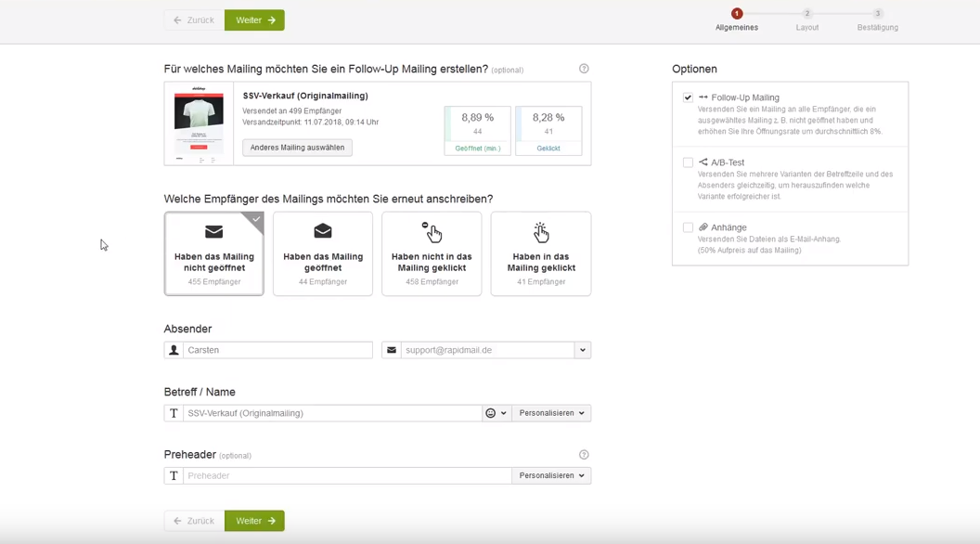The image size is (980, 544).
Task: Open the emoji picker in subject field
Action: 496,413
